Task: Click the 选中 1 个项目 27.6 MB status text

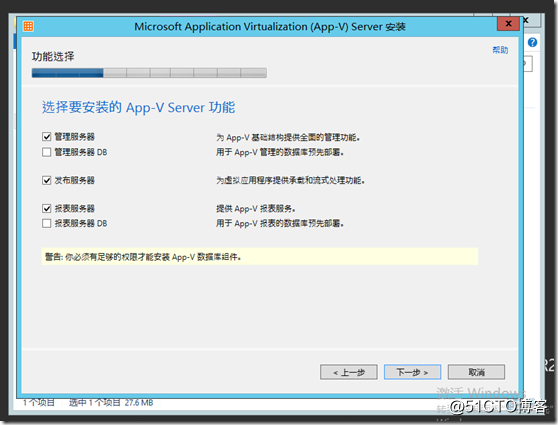Action: (x=111, y=403)
